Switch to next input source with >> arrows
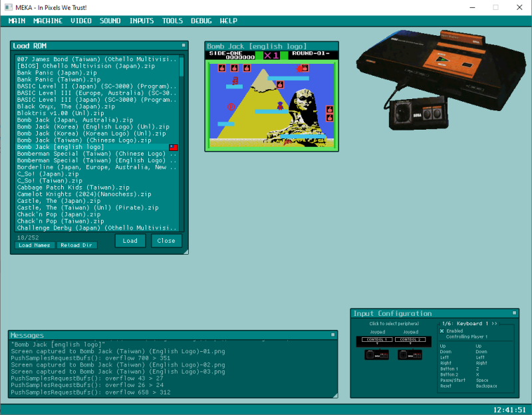Screen dimensions: 532x415 tap(494, 323)
